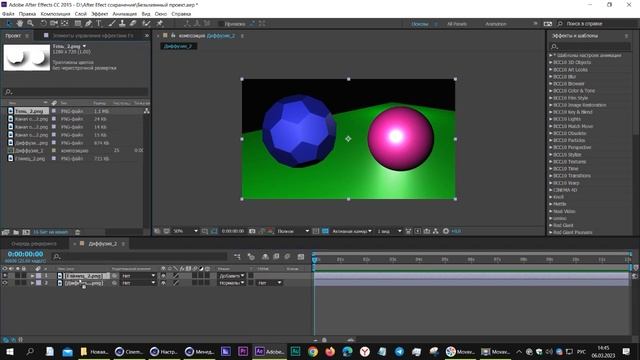Take snapshot with the camera icon in viewer
The height and width of the screenshot is (360, 640).
pos(252,231)
